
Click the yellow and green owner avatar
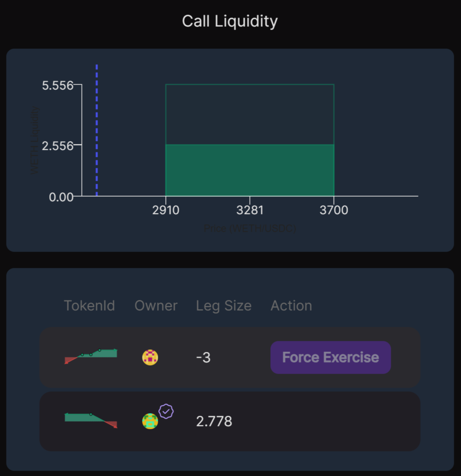tap(150, 421)
